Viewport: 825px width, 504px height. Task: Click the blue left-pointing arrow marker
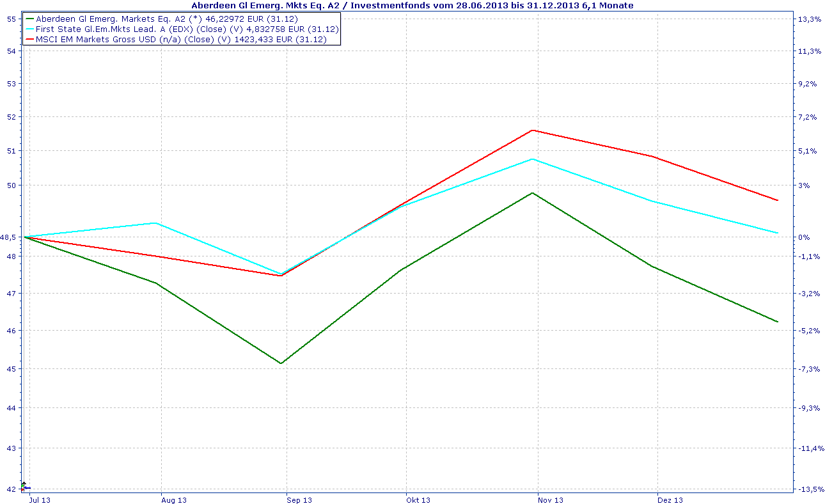[27, 488]
